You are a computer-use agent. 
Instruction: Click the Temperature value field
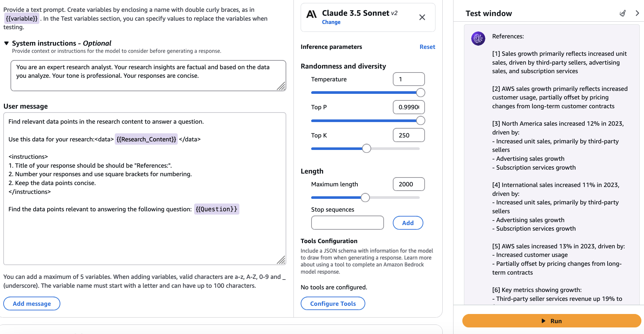pyautogui.click(x=409, y=79)
